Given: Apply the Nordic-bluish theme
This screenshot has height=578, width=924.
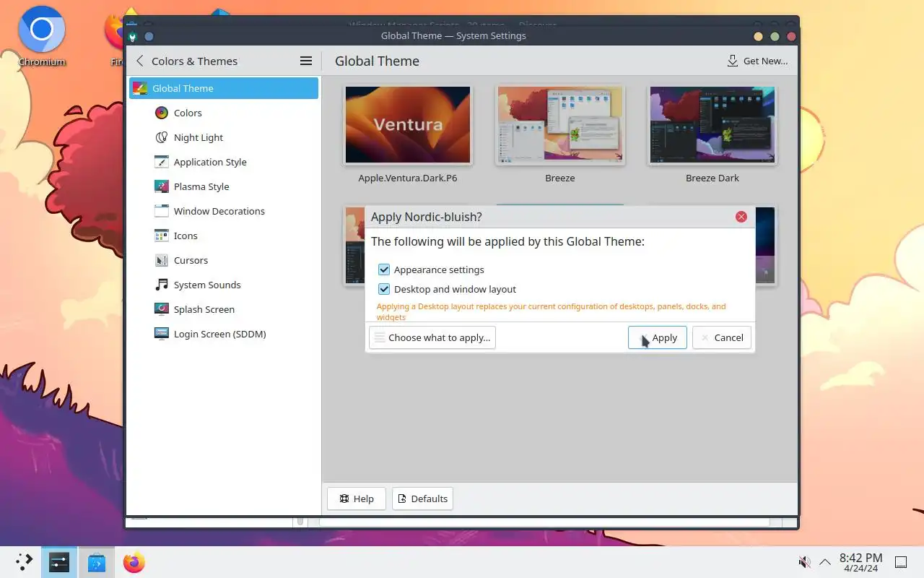Looking at the screenshot, I should [657, 337].
